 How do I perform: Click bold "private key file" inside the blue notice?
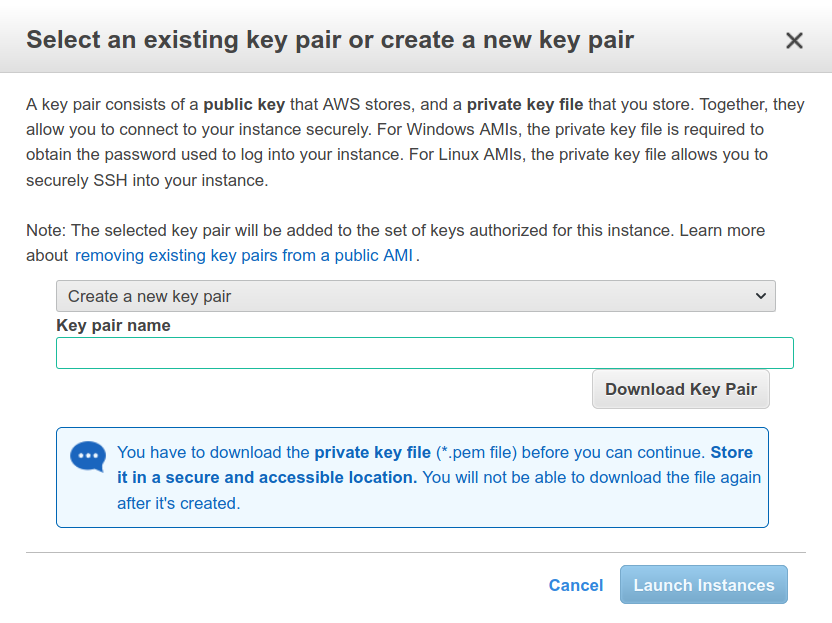(x=372, y=452)
